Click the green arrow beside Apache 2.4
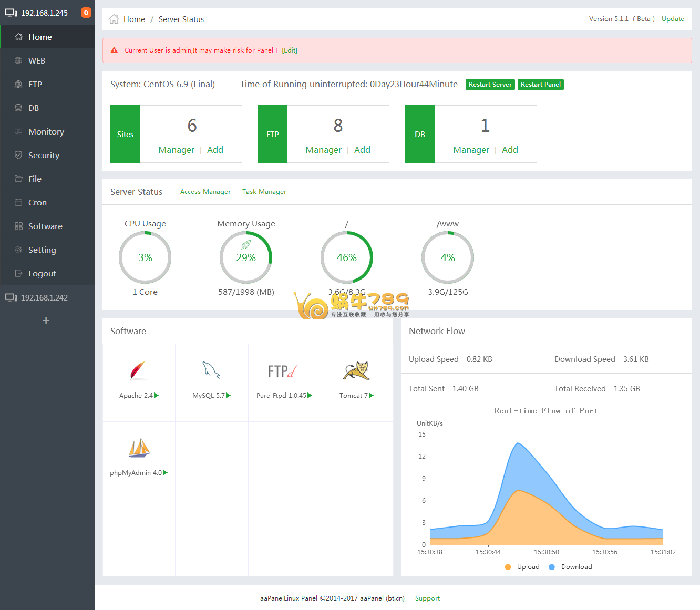The width and height of the screenshot is (700, 610). (157, 396)
